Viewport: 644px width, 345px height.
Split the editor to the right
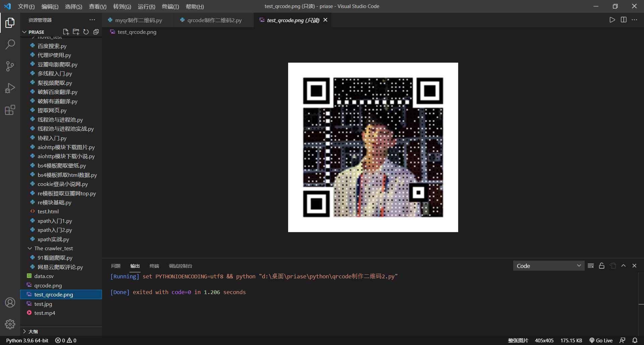[x=624, y=20]
